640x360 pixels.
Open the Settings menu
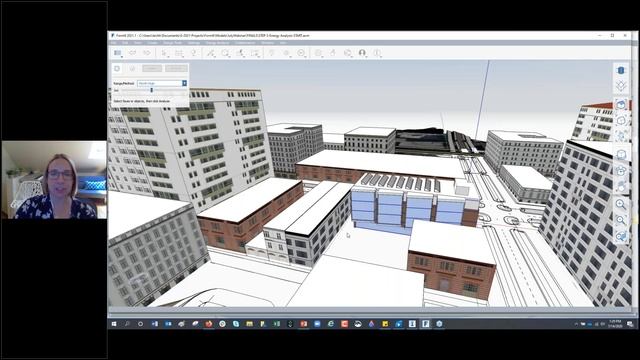194,42
